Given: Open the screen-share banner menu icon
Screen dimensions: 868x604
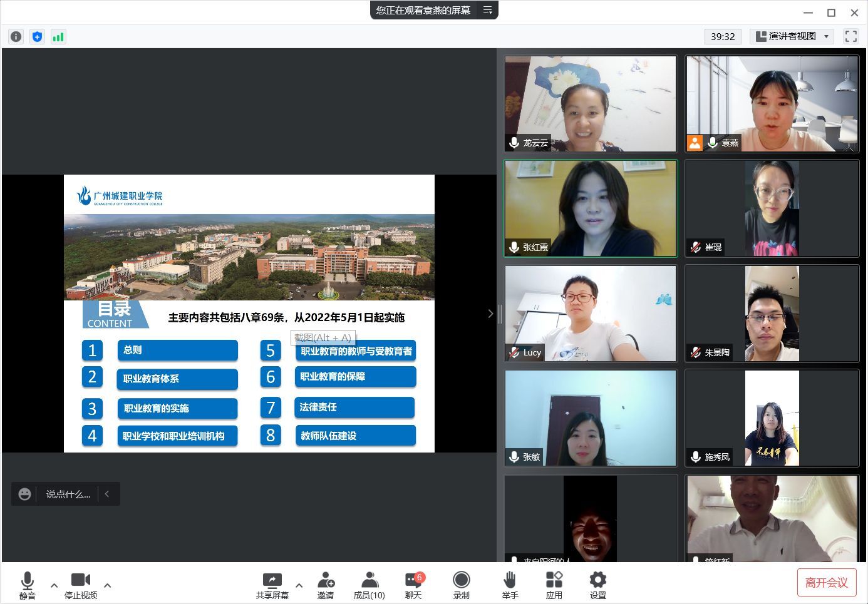Looking at the screenshot, I should [x=487, y=10].
